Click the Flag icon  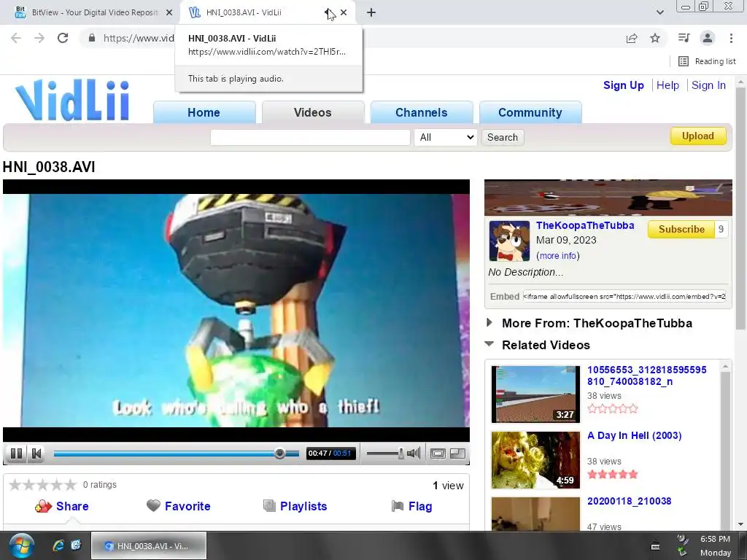tap(398, 506)
